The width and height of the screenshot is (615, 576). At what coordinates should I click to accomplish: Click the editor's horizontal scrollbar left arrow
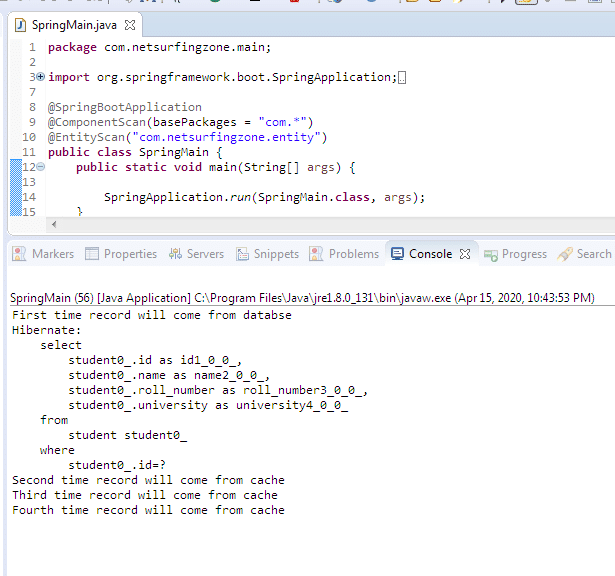pos(52,223)
